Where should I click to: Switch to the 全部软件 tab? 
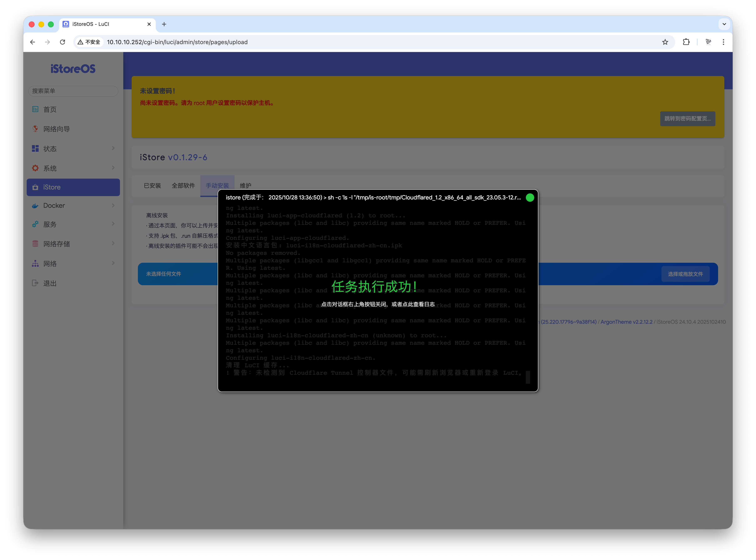[x=183, y=185]
